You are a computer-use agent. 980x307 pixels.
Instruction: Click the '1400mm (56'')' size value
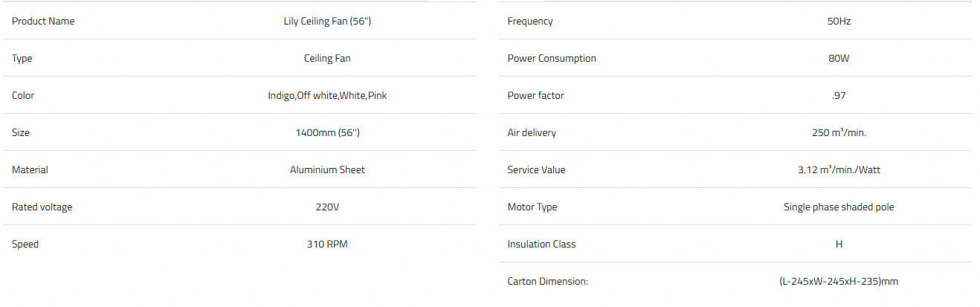(327, 133)
